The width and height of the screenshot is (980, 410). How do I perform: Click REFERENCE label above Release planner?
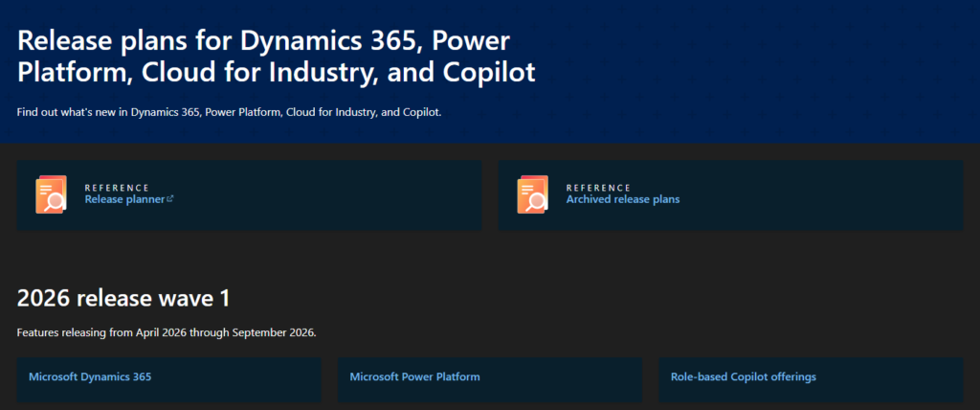(x=117, y=188)
